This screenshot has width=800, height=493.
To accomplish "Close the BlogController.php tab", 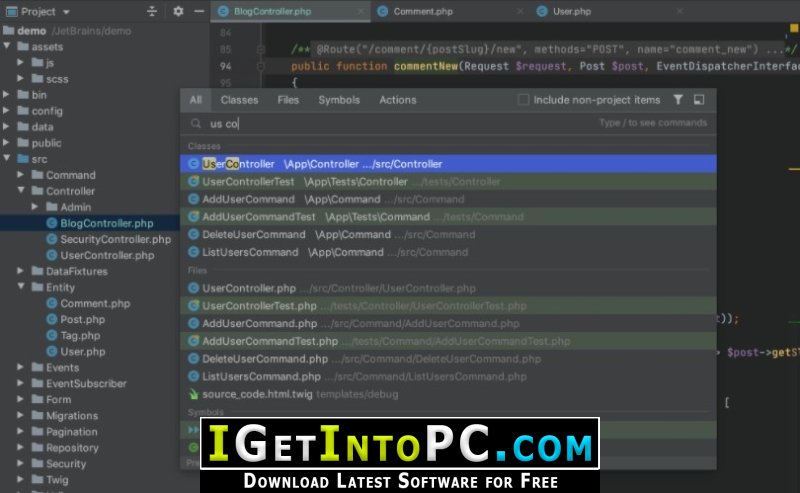I will click(x=361, y=11).
